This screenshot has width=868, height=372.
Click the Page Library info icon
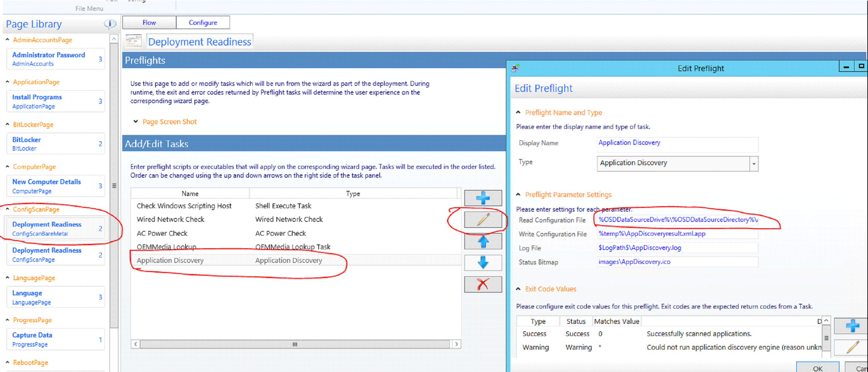110,24
